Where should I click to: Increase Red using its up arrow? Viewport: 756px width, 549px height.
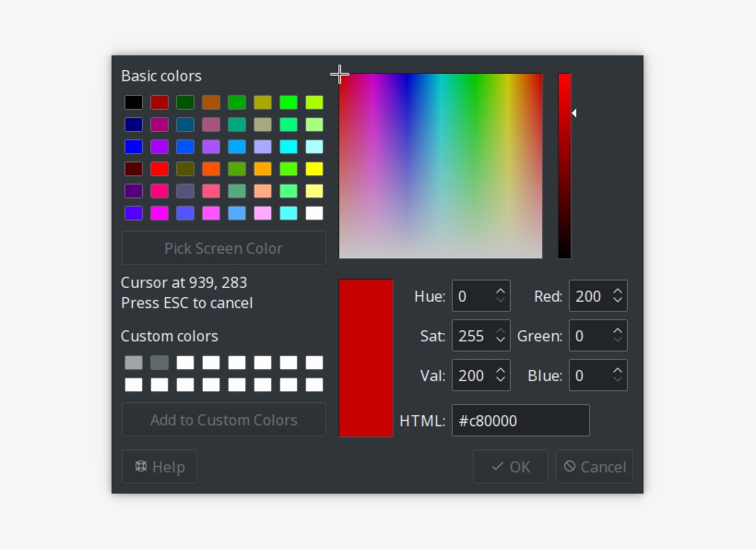pyautogui.click(x=618, y=290)
